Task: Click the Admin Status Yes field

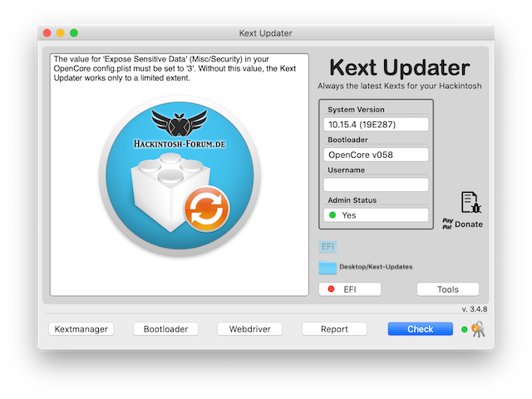Action: coord(376,215)
